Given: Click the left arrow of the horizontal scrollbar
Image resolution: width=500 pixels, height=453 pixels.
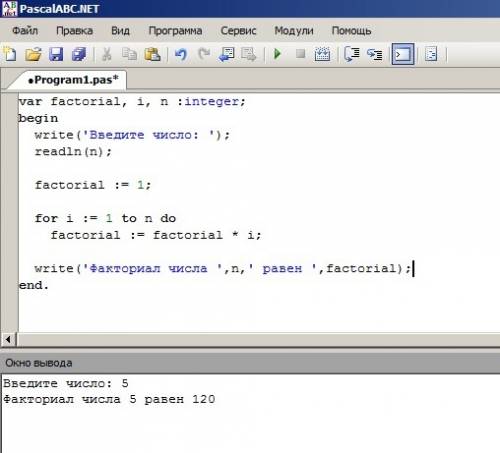Looking at the screenshot, I should (x=8, y=340).
